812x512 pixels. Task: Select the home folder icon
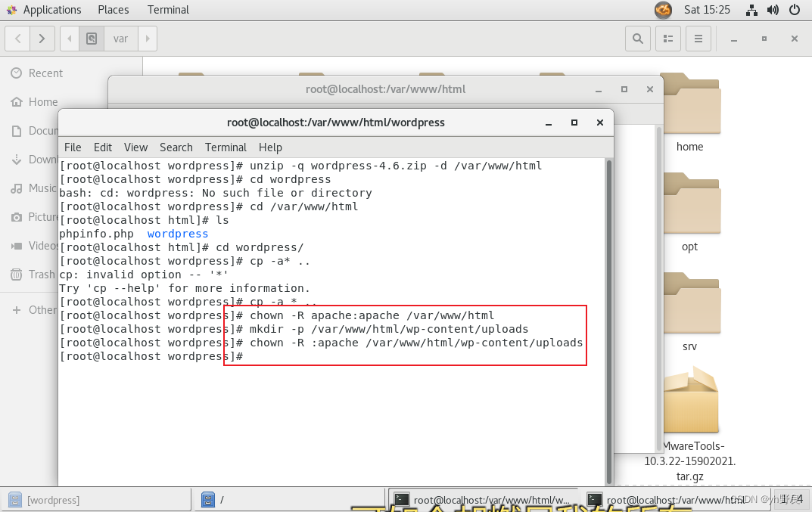691,104
